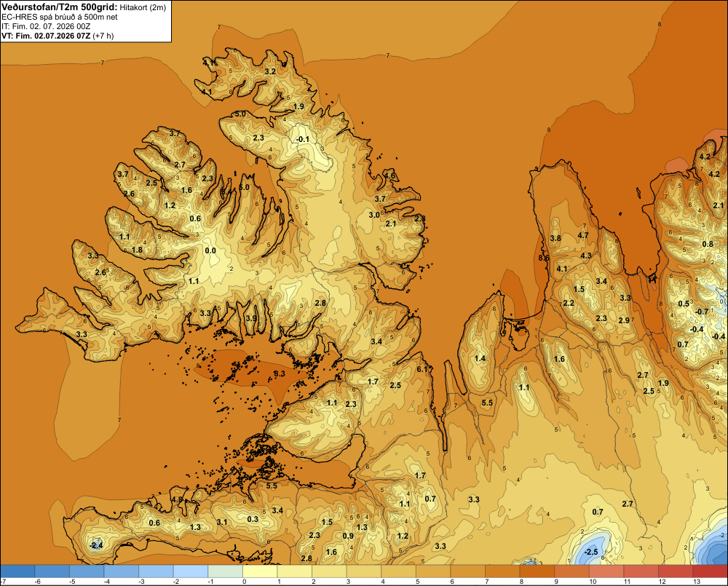Click the legend label '13'
Screen dimensions: 728x586
click(x=697, y=582)
